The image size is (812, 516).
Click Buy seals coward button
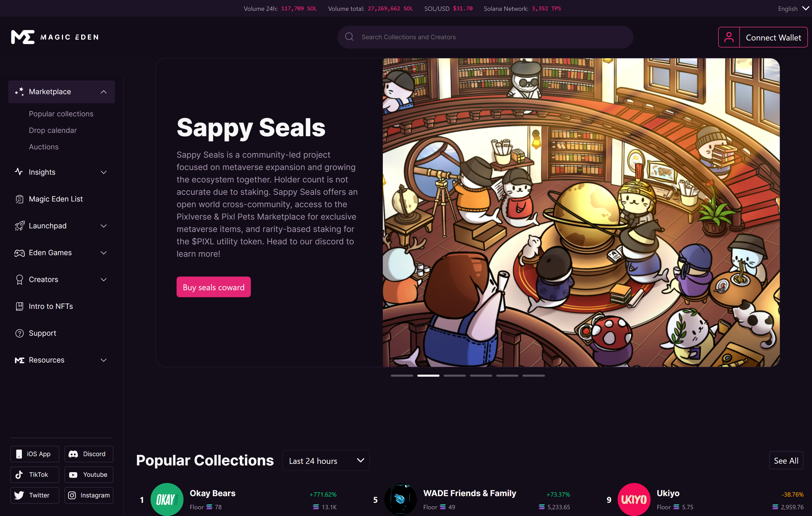tap(213, 287)
